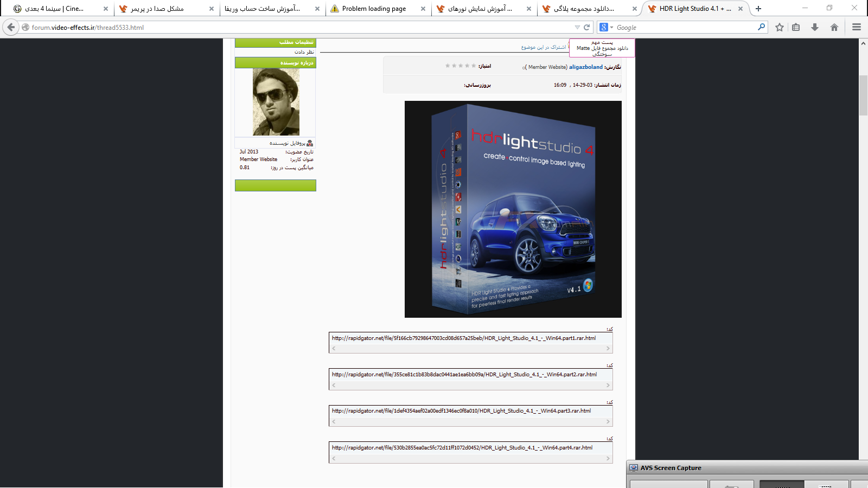The width and height of the screenshot is (868, 488).
Task: Open the 'پروفایل نویسنده' author profile link
Action: [287, 143]
